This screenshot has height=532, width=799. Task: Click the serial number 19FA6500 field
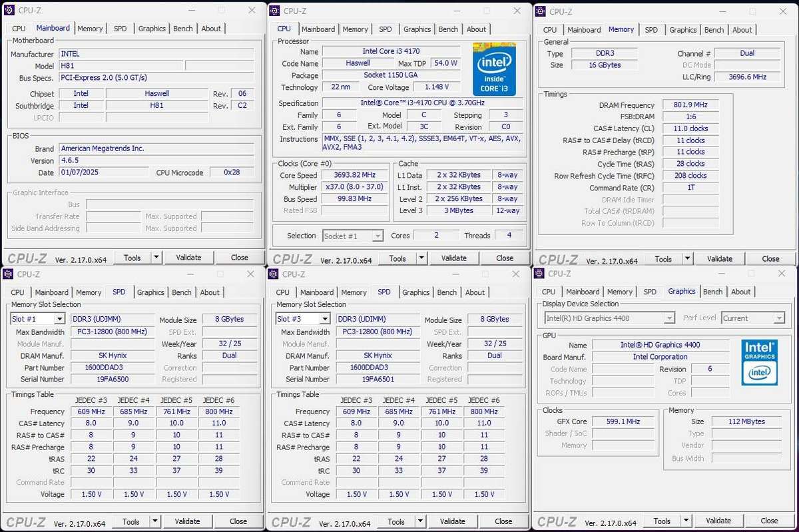[x=113, y=379]
